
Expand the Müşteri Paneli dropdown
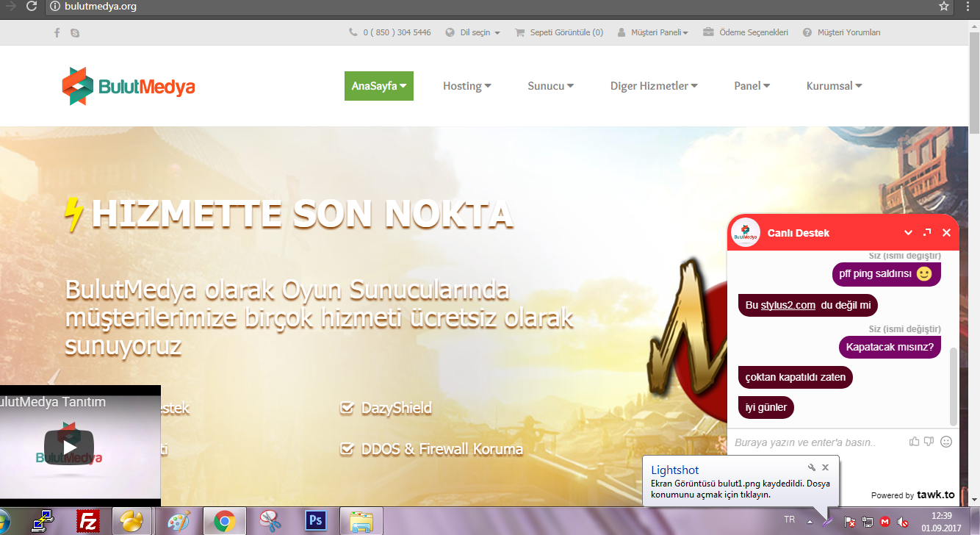pyautogui.click(x=652, y=32)
